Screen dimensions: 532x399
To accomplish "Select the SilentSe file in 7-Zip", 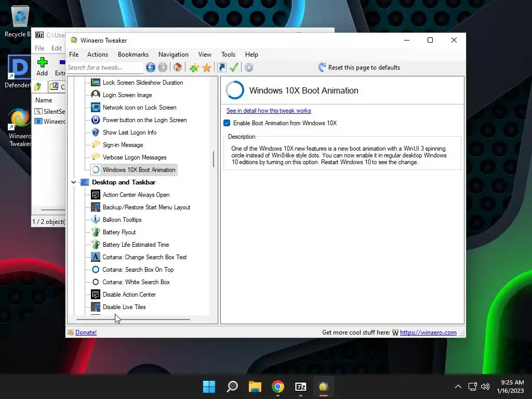I will tap(50, 111).
